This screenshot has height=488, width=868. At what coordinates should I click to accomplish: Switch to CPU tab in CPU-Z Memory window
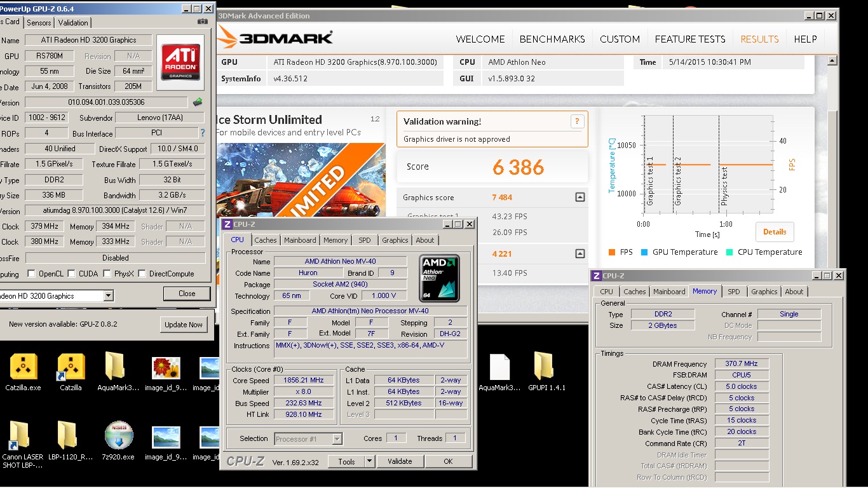607,292
